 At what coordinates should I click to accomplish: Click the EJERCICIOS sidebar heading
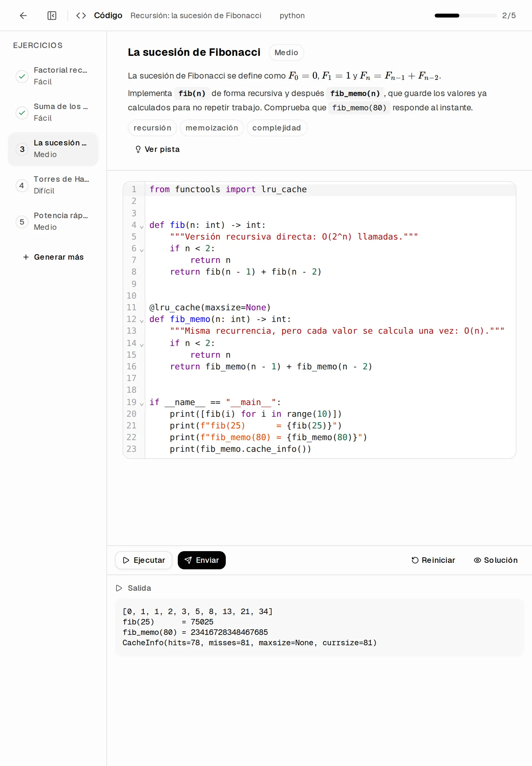(x=38, y=45)
